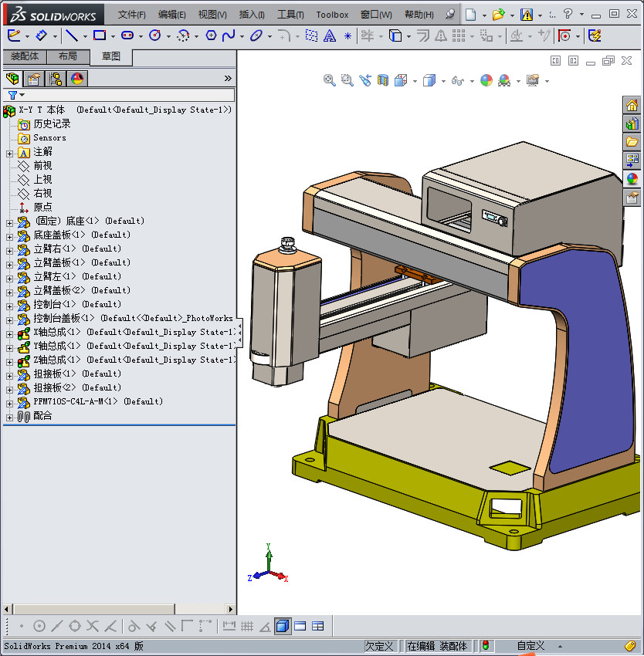Select the Spline sketch tool
The height and width of the screenshot is (656, 644).
pyautogui.click(x=229, y=36)
